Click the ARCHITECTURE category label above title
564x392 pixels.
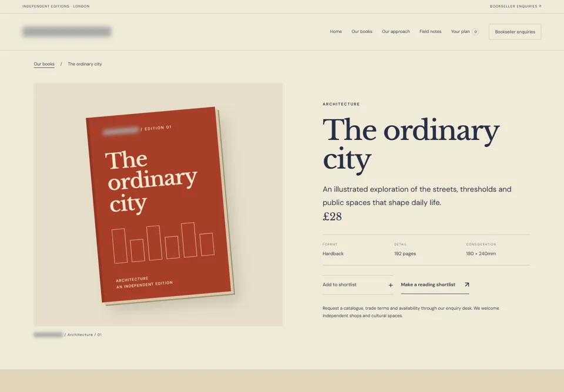[341, 104]
